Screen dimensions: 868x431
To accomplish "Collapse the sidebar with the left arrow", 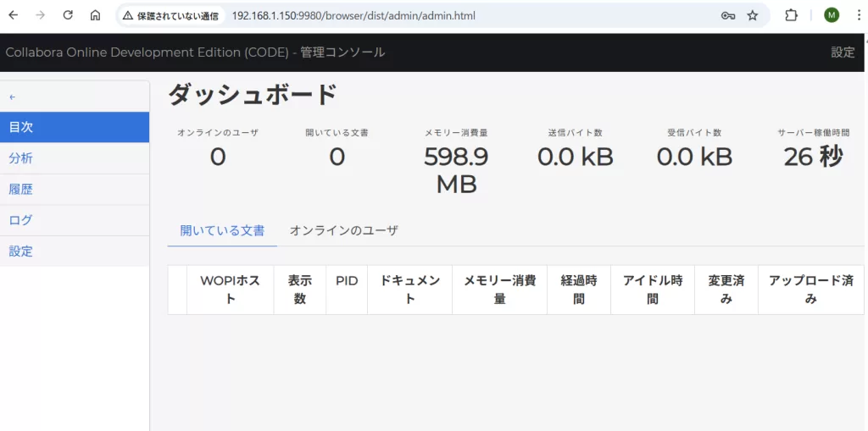I will tap(12, 97).
